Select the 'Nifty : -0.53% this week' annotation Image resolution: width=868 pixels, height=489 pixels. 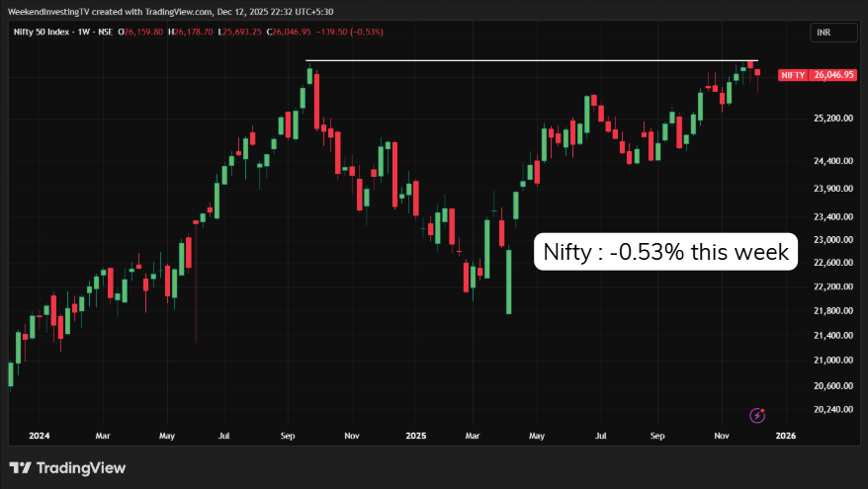point(665,252)
